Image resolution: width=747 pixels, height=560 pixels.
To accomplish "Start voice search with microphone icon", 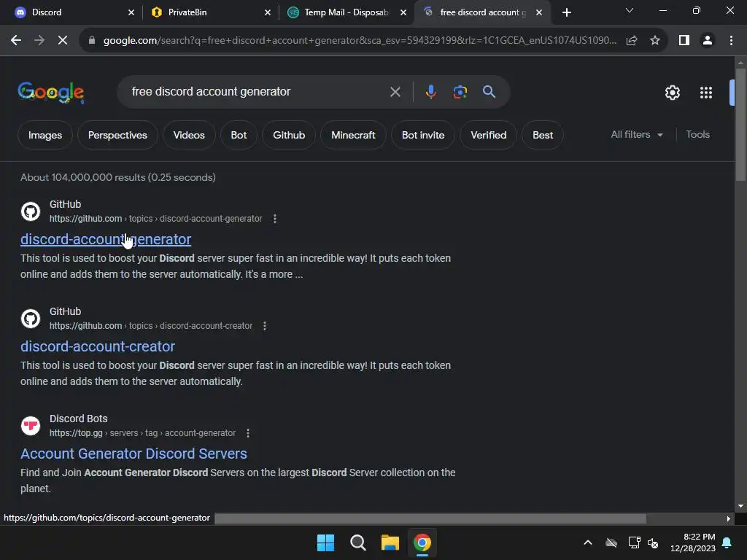I will point(430,91).
